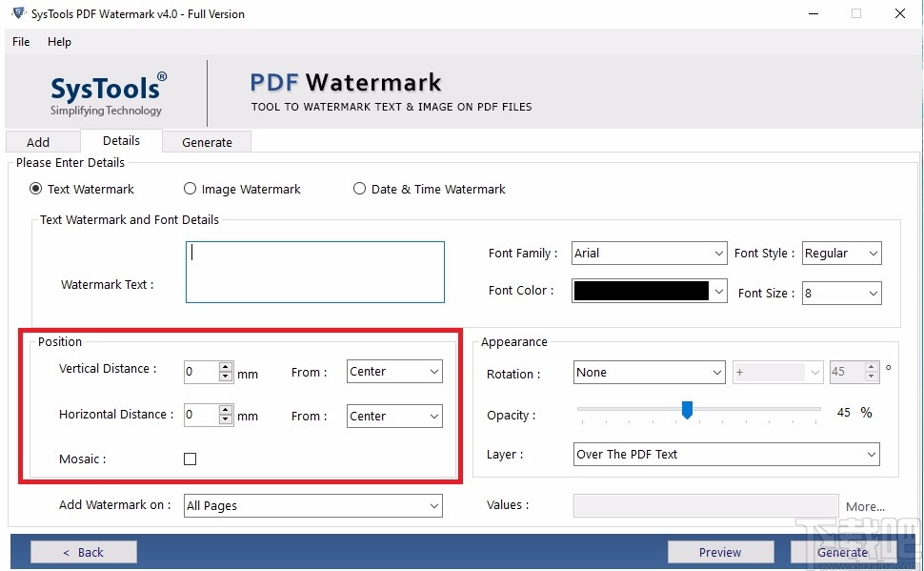Type in the Watermark Text field
This screenshot has height=571, width=924.
(314, 272)
